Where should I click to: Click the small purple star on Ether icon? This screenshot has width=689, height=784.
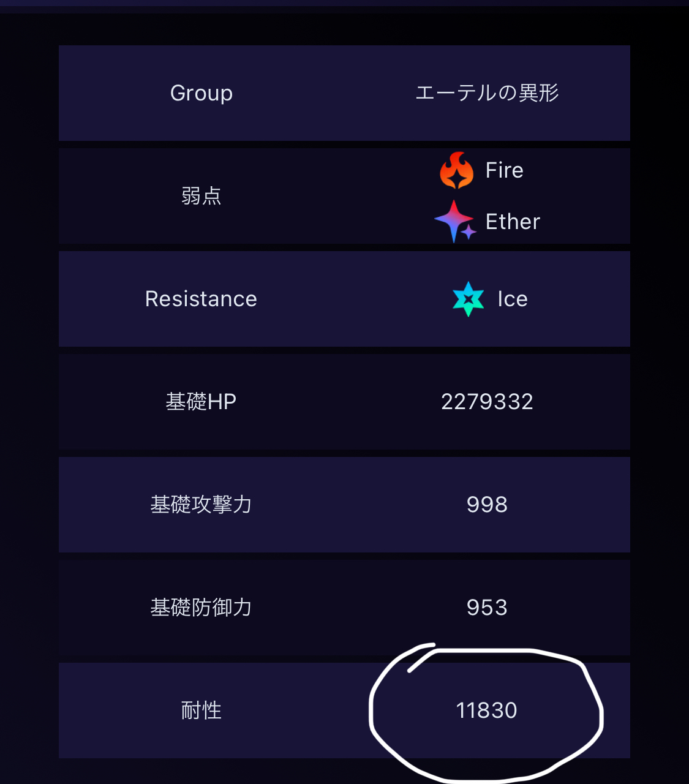pos(469,232)
